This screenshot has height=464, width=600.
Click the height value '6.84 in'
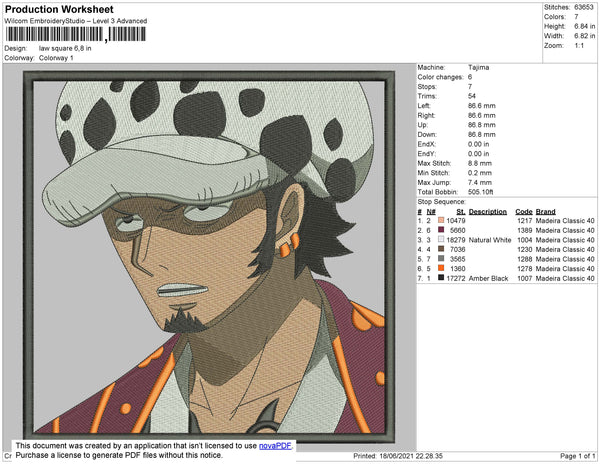[x=584, y=26]
